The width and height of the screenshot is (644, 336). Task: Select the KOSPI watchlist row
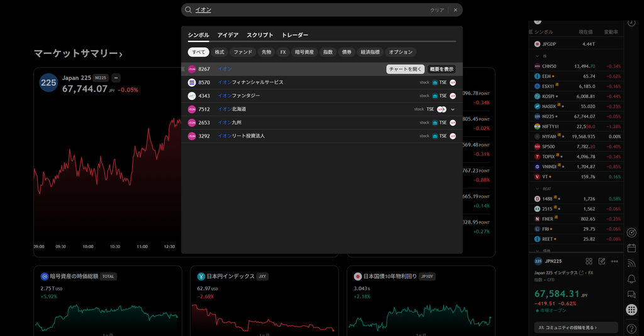tap(576, 97)
